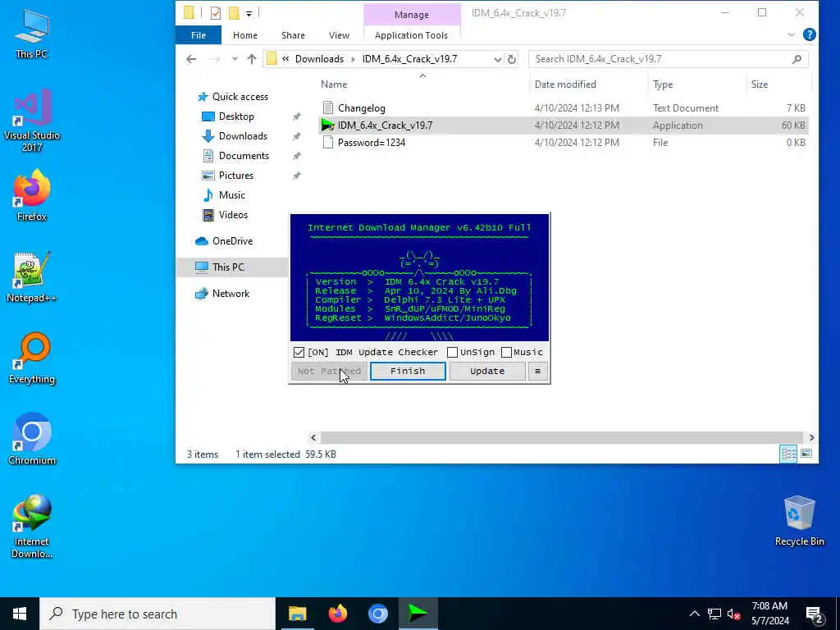The height and width of the screenshot is (630, 840).
Task: Click the new folder quick access icon
Action: pos(234,13)
